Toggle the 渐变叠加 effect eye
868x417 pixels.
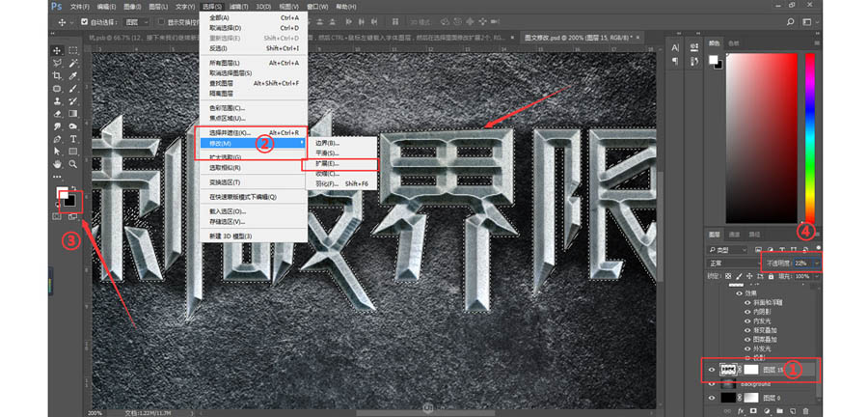pos(748,330)
